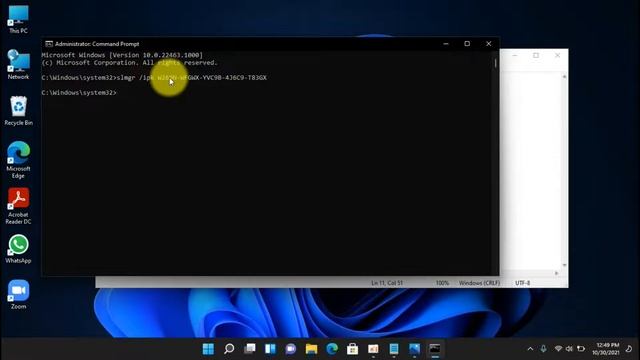Switch to the Photos app on taskbar
The width and height of the screenshot is (640, 360).
(414, 349)
